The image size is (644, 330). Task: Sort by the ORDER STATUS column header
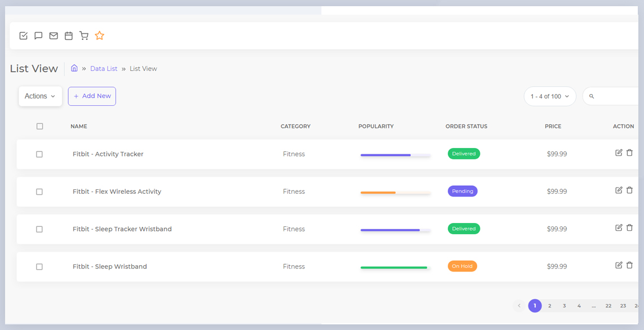(x=466, y=126)
